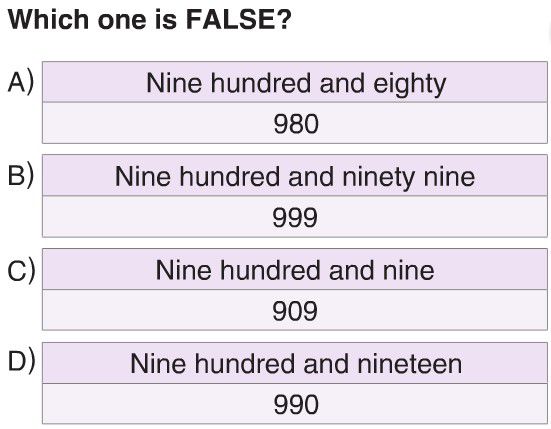The width and height of the screenshot is (551, 429).
Task: Click the word 'nineteen' in option D
Action: coord(409,364)
